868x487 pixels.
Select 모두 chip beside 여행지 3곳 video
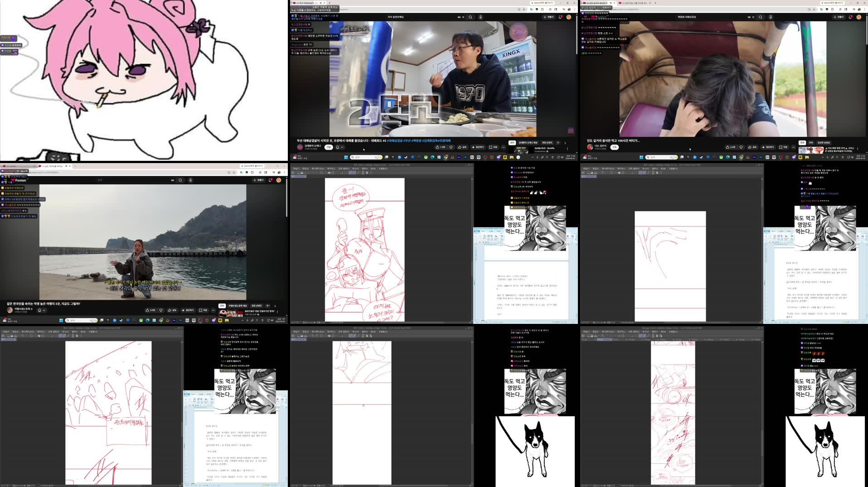click(x=222, y=306)
